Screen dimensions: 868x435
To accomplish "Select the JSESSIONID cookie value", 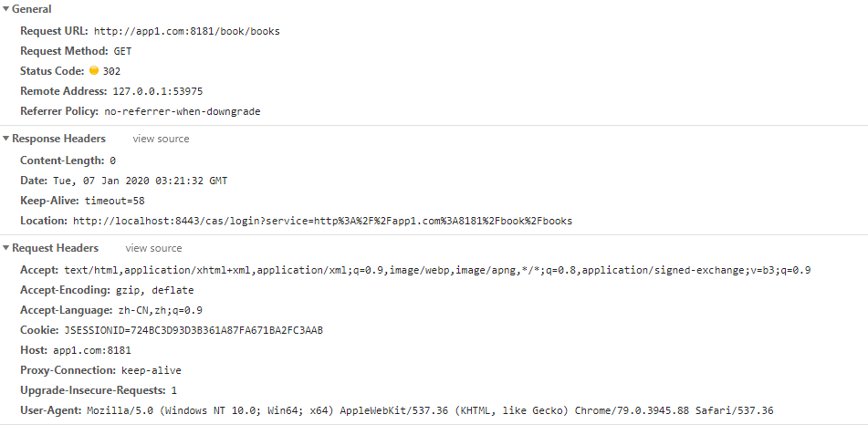I will click(193, 330).
